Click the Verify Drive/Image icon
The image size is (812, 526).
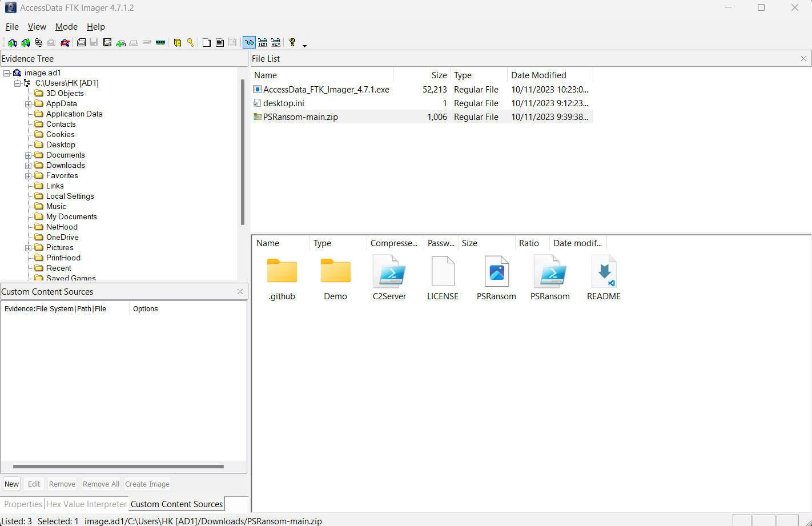coord(147,43)
